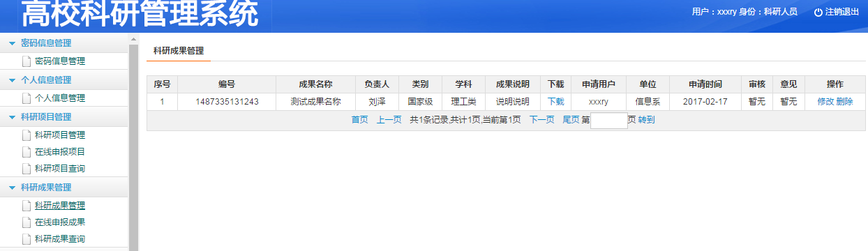Open the underlined 科研成果管理 sidebar page

tap(60, 206)
